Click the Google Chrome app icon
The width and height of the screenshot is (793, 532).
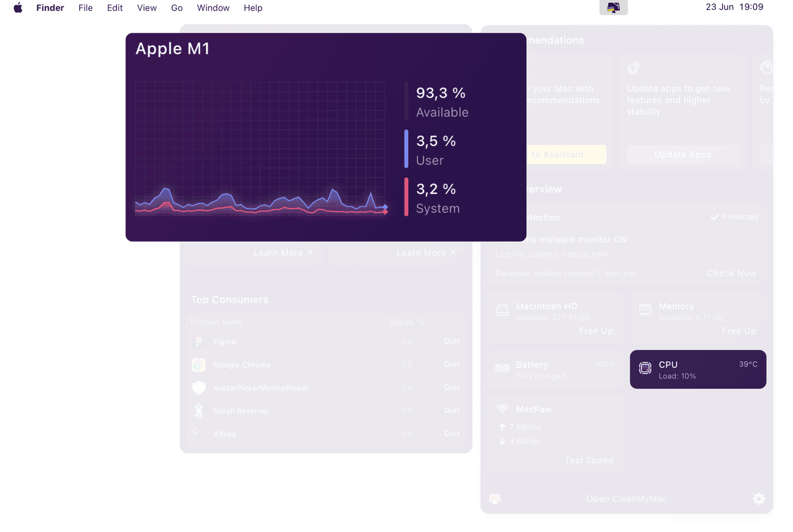pos(199,365)
